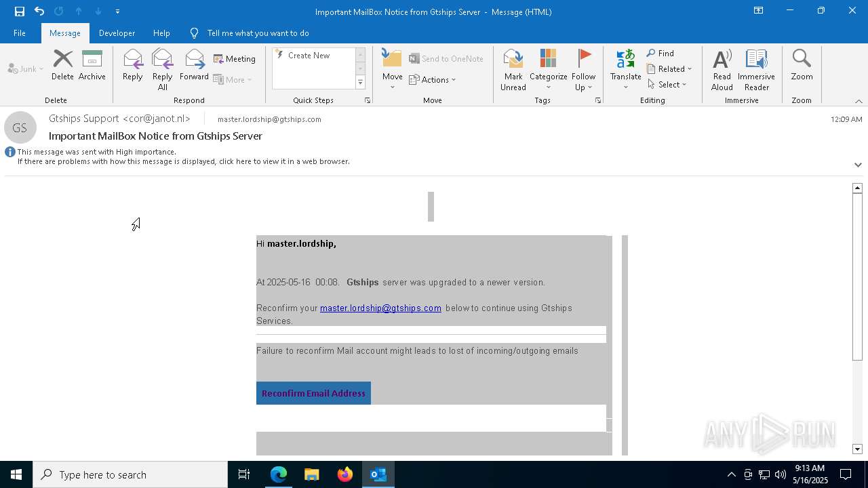The width and height of the screenshot is (868, 488).
Task: Click the message scrollbar up arrow
Action: pos(857,188)
